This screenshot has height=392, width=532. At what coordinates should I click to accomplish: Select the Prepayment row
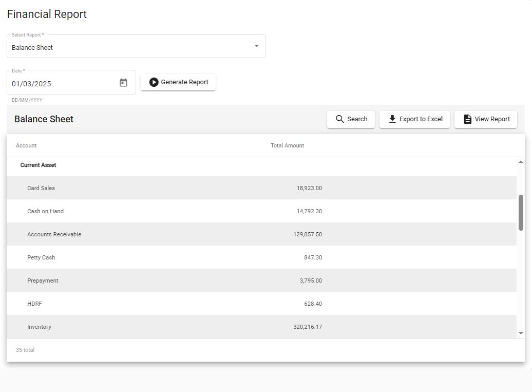[x=261, y=281]
